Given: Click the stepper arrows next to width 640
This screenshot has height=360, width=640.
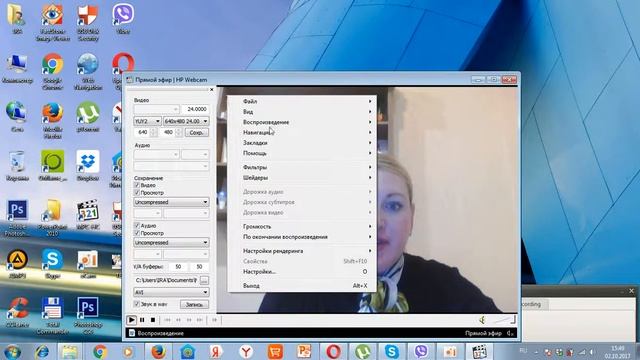Looking at the screenshot, I should (x=153, y=132).
